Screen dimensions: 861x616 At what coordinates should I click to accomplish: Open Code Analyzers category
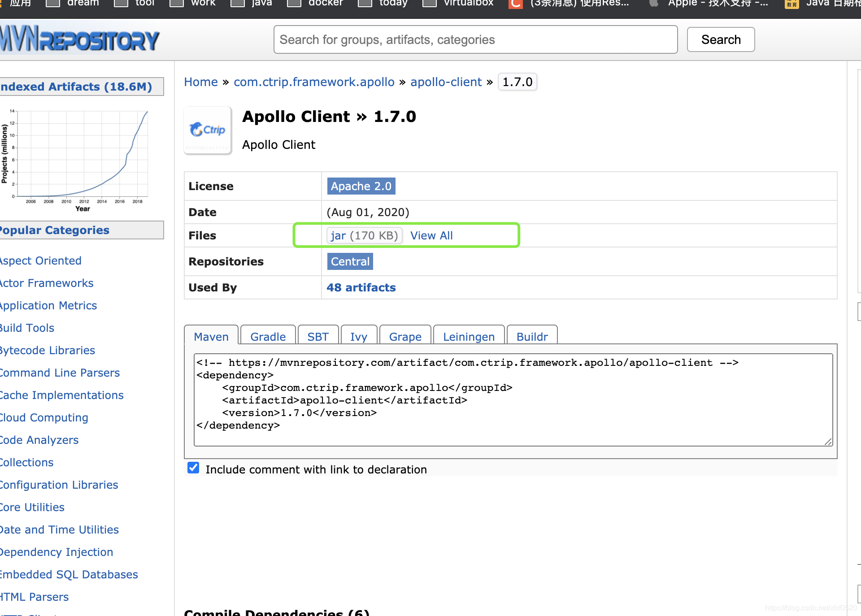pyautogui.click(x=39, y=440)
